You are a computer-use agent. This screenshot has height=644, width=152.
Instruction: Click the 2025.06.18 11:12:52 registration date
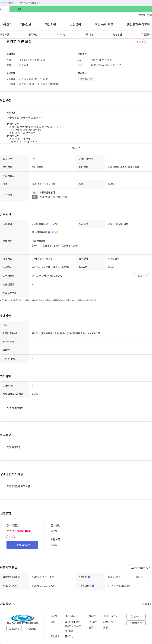(x=43, y=577)
